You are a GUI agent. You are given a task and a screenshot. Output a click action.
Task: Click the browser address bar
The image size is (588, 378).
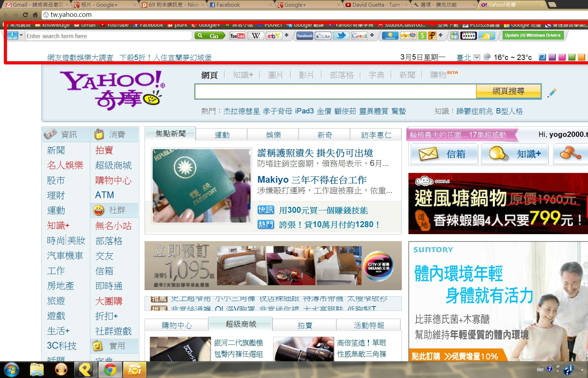click(x=315, y=15)
